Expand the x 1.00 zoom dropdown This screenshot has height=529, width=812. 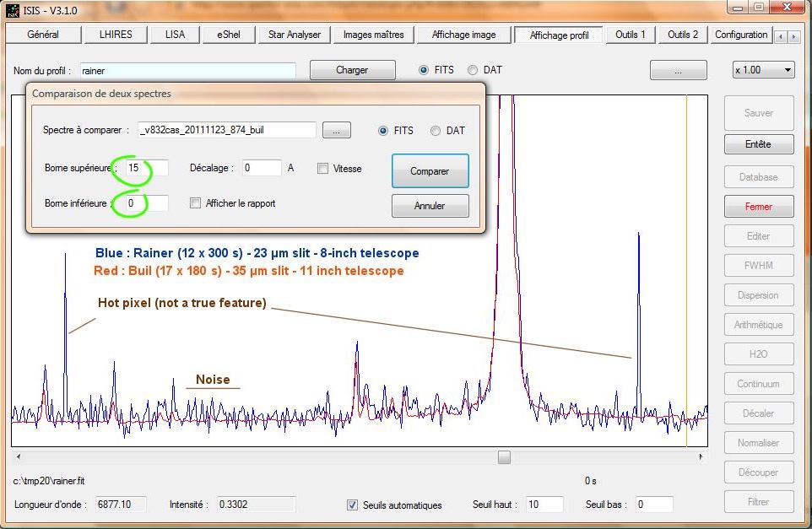788,70
